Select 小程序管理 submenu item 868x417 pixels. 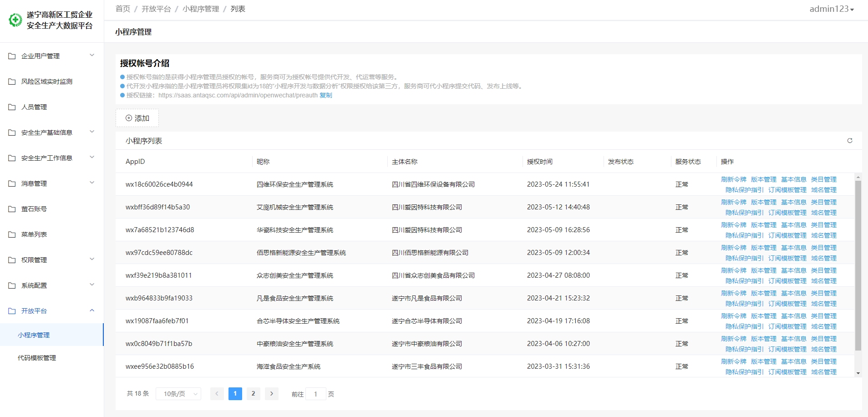52,335
